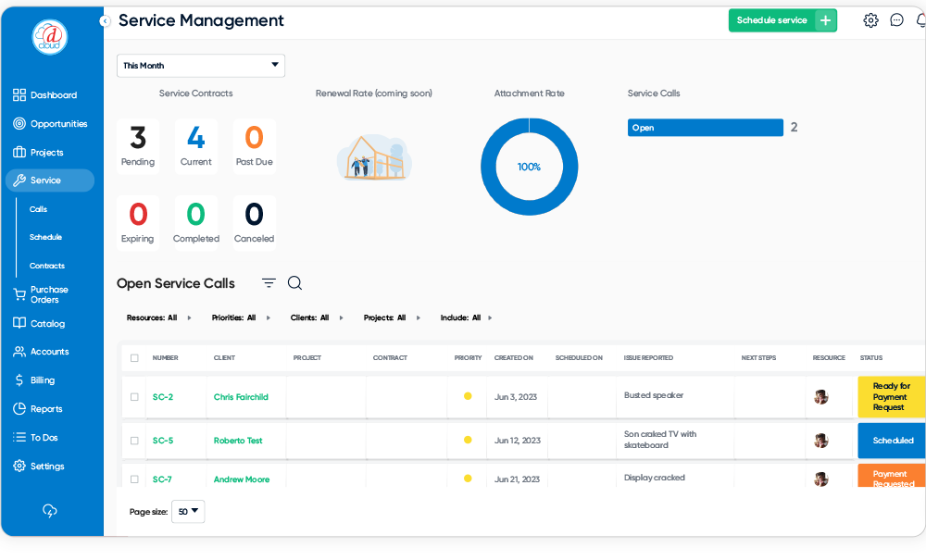Click the To Dos list icon
926x560 pixels.
(x=19, y=437)
